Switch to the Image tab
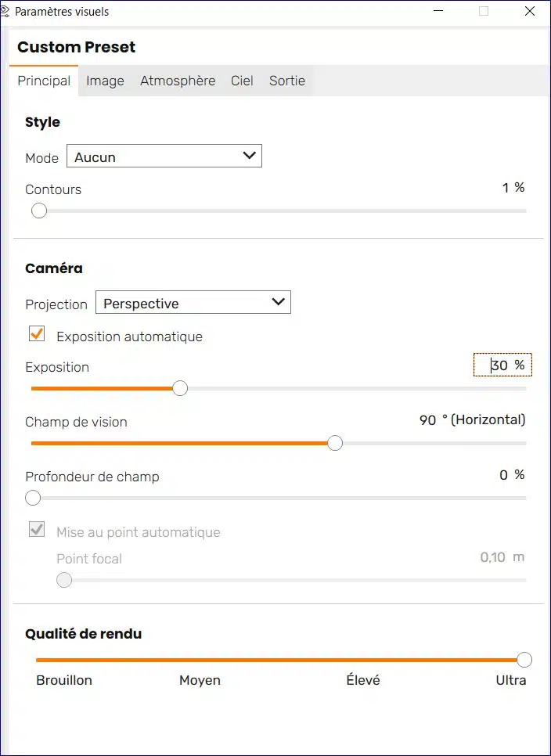This screenshot has height=756, width=551. 105,81
